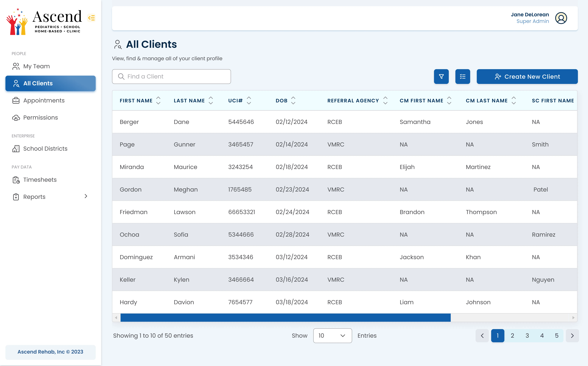Click the scrollbar left arrow
This screenshot has height=366, width=588.
click(116, 318)
